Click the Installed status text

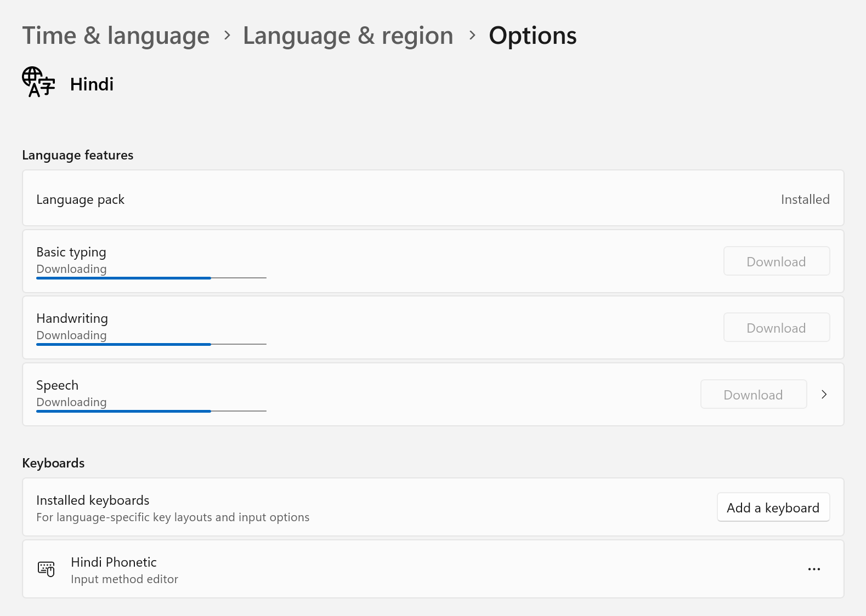pos(805,199)
